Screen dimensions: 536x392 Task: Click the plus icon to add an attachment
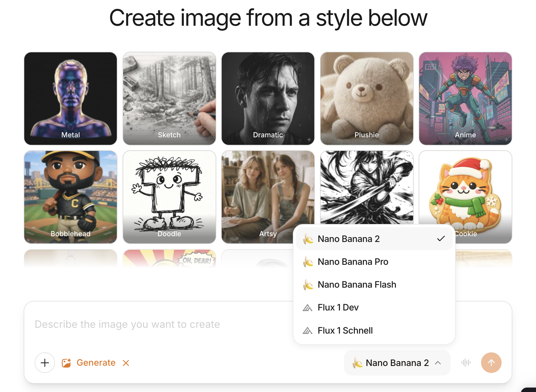[45, 363]
